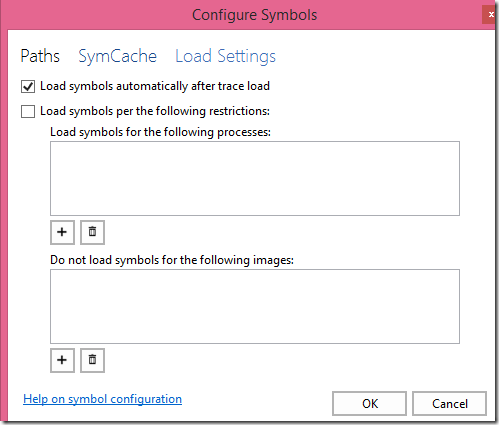Switch to the Paths tab
This screenshot has height=425, width=499.
coord(40,56)
